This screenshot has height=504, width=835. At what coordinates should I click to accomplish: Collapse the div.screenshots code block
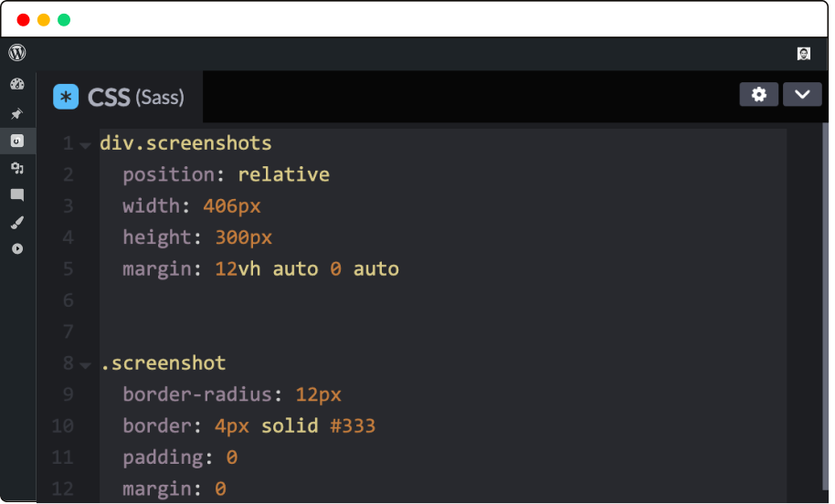coord(85,145)
